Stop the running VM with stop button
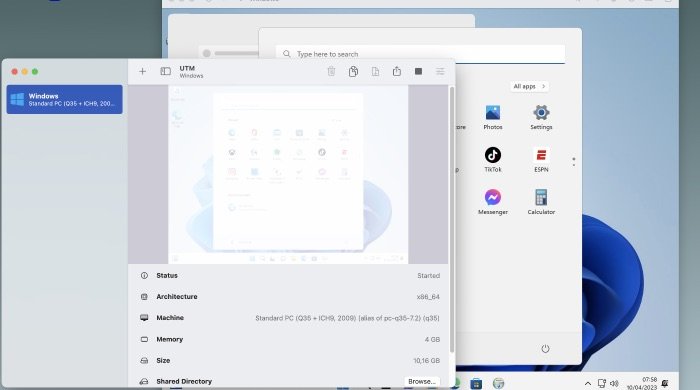 coord(418,71)
